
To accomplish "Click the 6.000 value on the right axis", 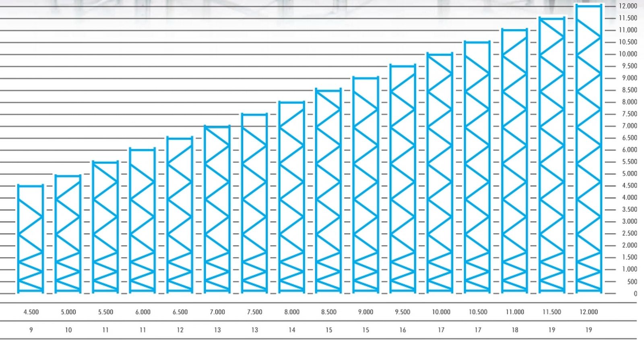I will click(x=630, y=149).
